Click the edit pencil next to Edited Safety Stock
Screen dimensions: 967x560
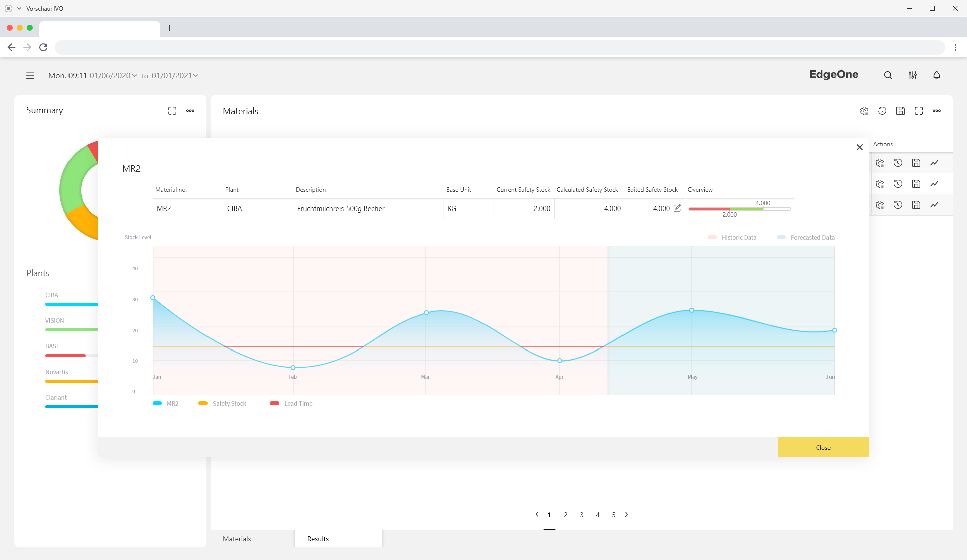pos(677,208)
